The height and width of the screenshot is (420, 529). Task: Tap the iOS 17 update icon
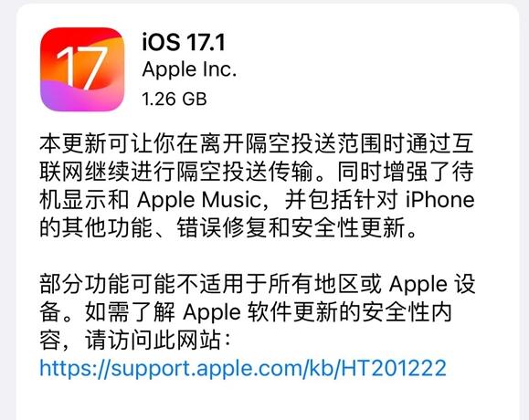pos(82,69)
